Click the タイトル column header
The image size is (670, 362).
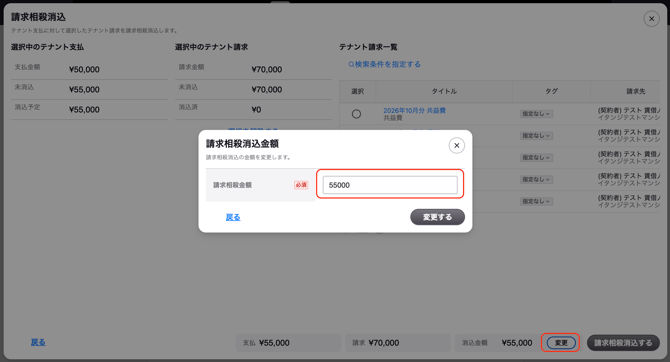tap(444, 91)
